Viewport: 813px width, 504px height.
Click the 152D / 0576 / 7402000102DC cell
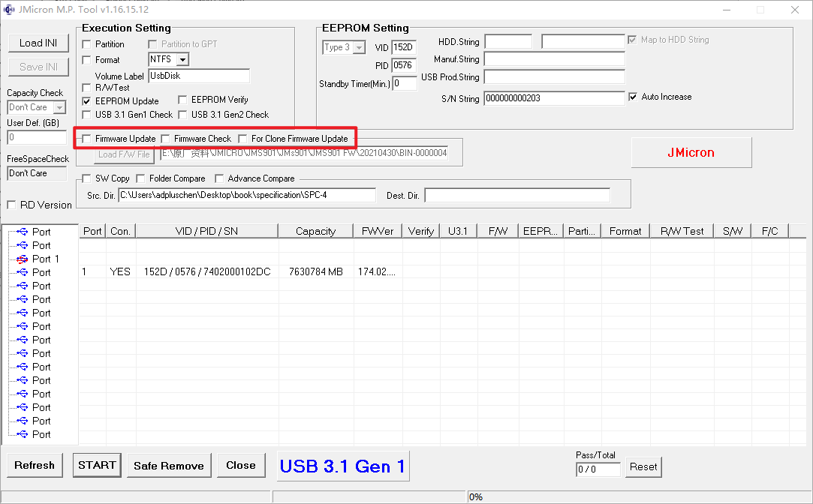(207, 272)
